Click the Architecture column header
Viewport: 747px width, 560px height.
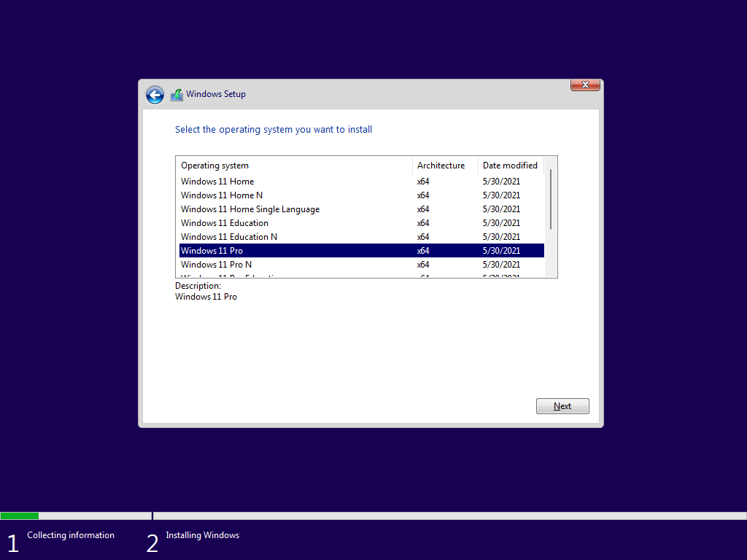tap(441, 166)
